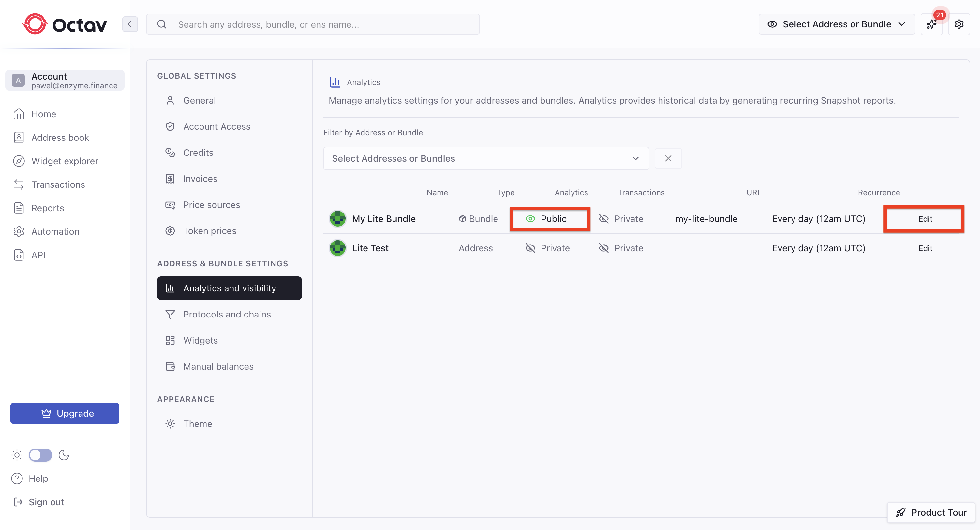
Task: Go to Price sources settings
Action: tap(212, 205)
